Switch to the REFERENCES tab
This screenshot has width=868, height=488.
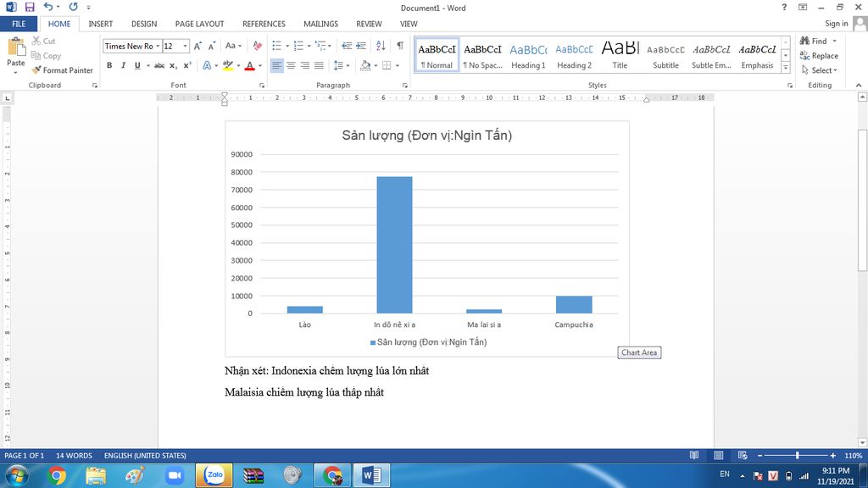tap(264, 24)
